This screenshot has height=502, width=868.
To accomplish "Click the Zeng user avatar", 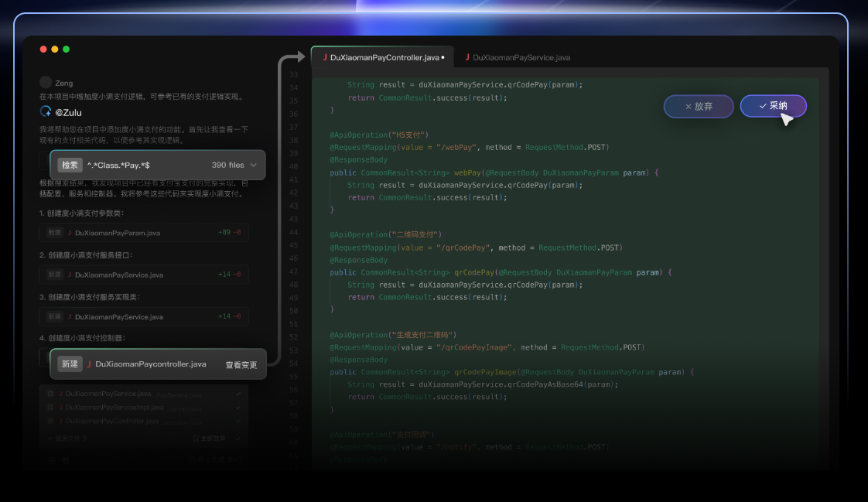I will pos(46,82).
